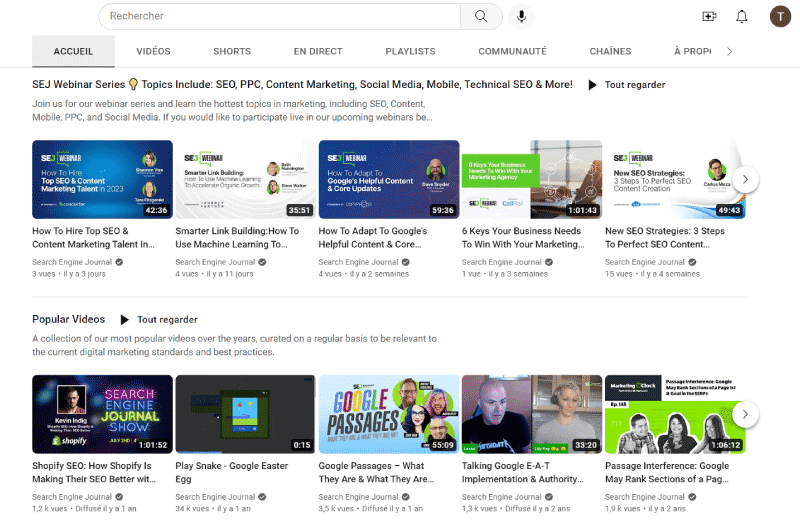Switch to the VIDÉOS tab
Viewport: 800px width, 530px height.
click(x=153, y=52)
